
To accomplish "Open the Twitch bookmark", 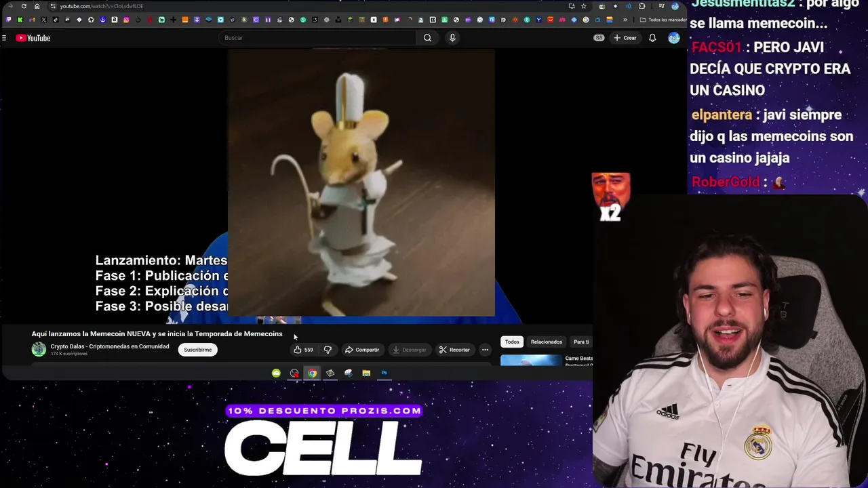I will click(8, 20).
